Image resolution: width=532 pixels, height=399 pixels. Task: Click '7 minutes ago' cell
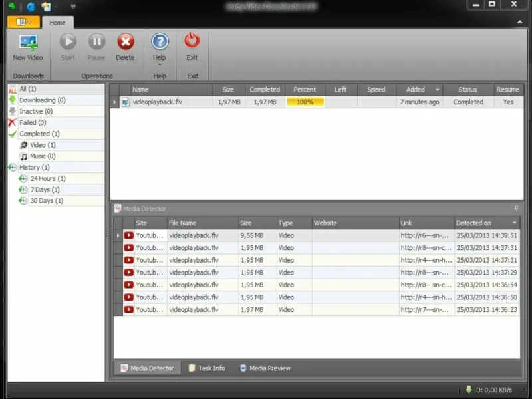pyautogui.click(x=420, y=102)
